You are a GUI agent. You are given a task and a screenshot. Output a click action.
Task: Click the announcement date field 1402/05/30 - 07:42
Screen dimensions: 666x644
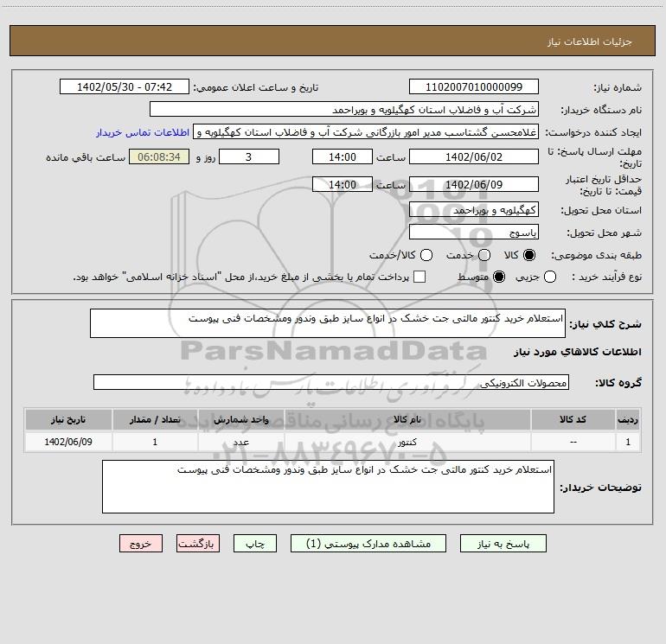tap(125, 86)
